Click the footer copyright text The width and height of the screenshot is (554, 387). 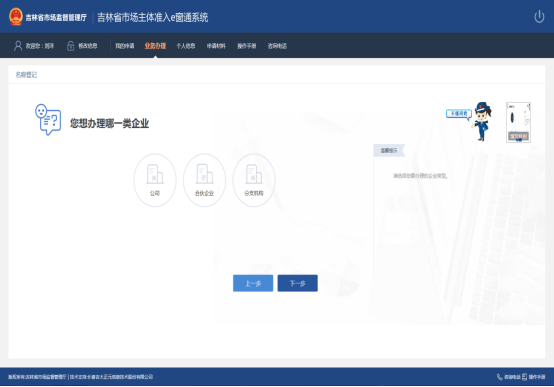pos(81,377)
